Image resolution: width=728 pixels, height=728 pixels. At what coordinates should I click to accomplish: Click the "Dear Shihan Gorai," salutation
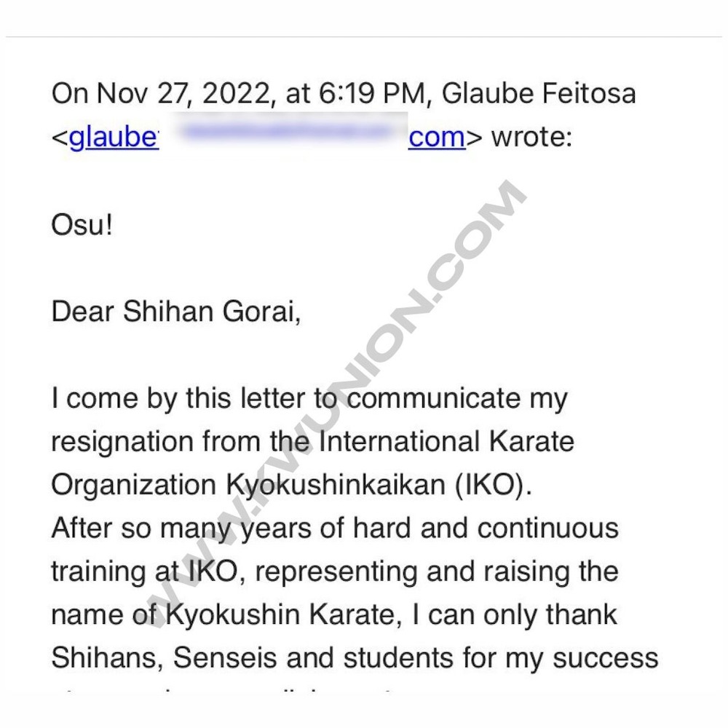click(175, 312)
